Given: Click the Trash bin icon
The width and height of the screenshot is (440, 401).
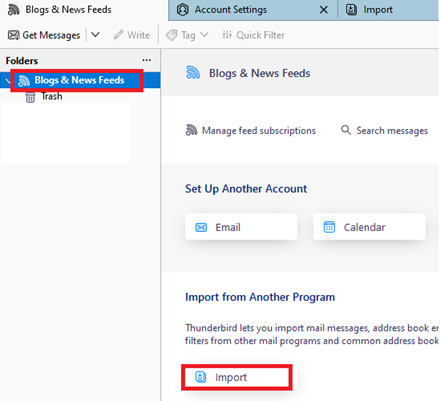Looking at the screenshot, I should coord(30,97).
